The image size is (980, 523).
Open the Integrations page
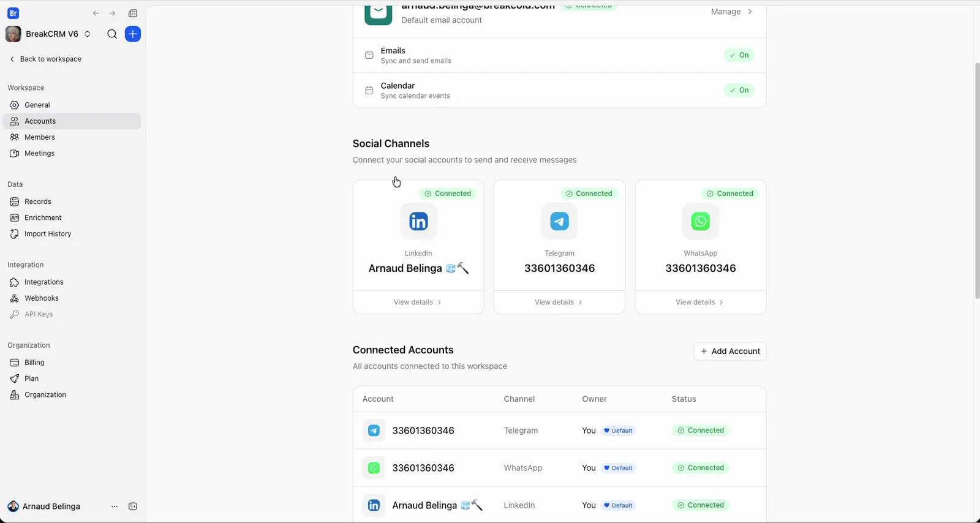pyautogui.click(x=72, y=282)
